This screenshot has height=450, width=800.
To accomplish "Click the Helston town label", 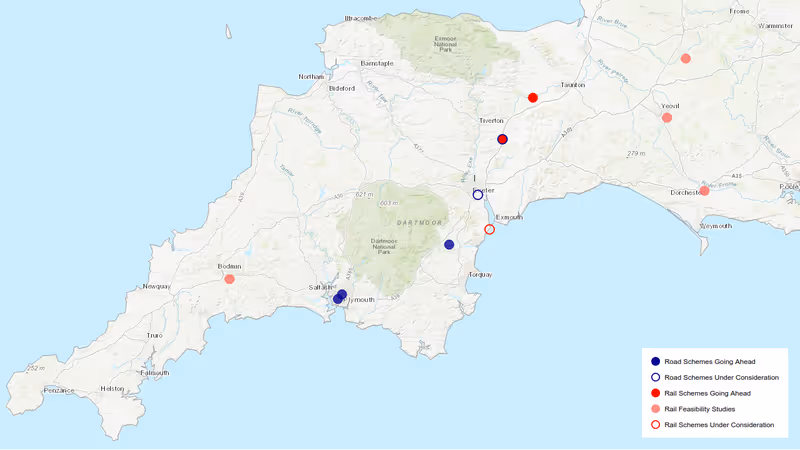I will tap(112, 389).
